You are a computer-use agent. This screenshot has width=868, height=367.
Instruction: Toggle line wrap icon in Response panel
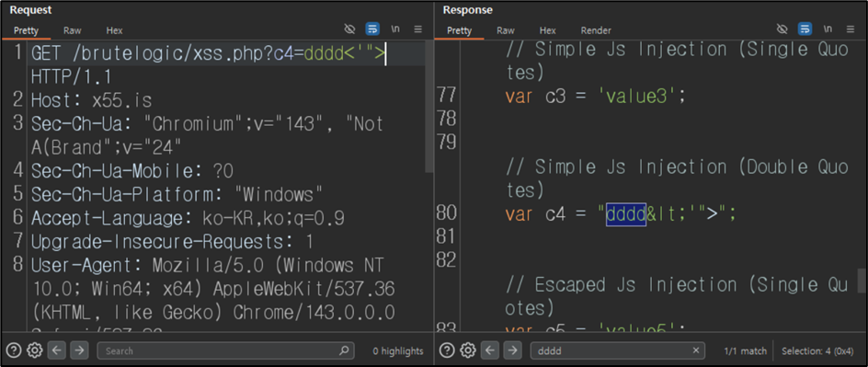pyautogui.click(x=805, y=29)
